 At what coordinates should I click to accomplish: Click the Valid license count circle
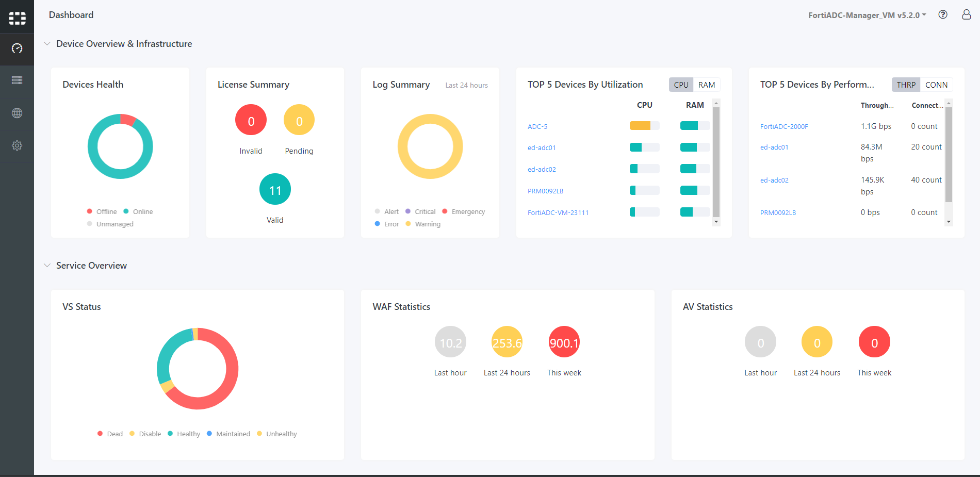click(x=275, y=189)
